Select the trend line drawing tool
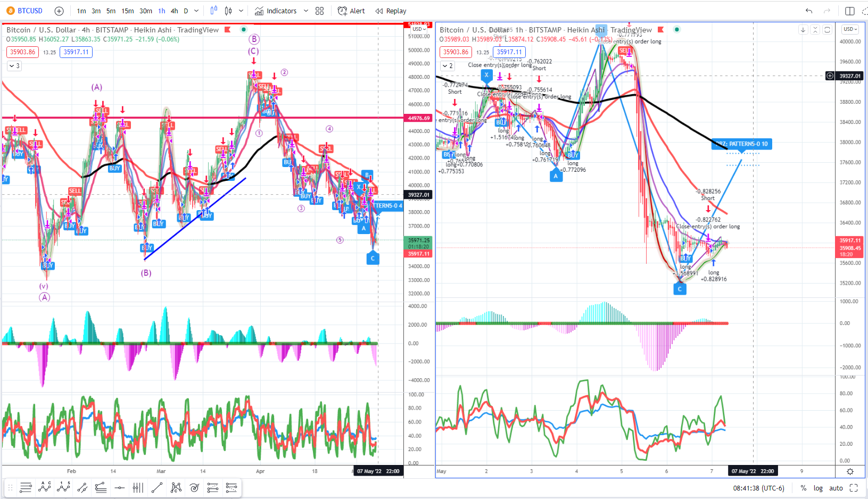 pos(157,488)
